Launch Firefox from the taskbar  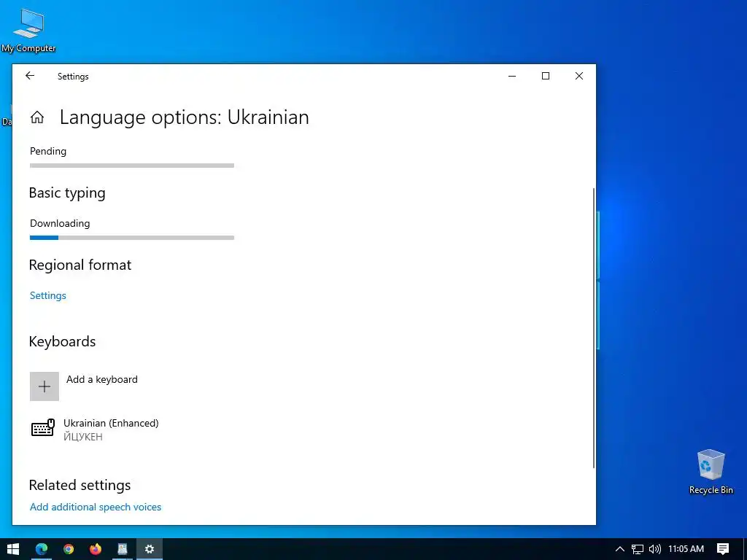coord(96,549)
